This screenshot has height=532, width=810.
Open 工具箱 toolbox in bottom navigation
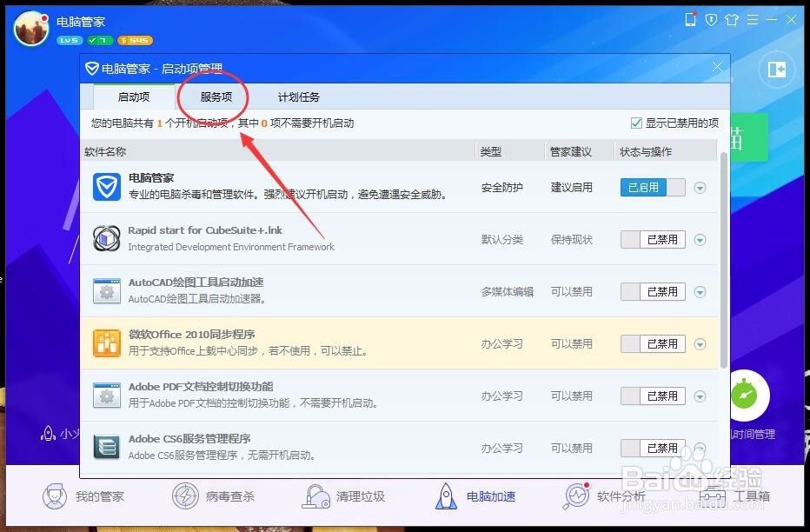pyautogui.click(x=734, y=496)
